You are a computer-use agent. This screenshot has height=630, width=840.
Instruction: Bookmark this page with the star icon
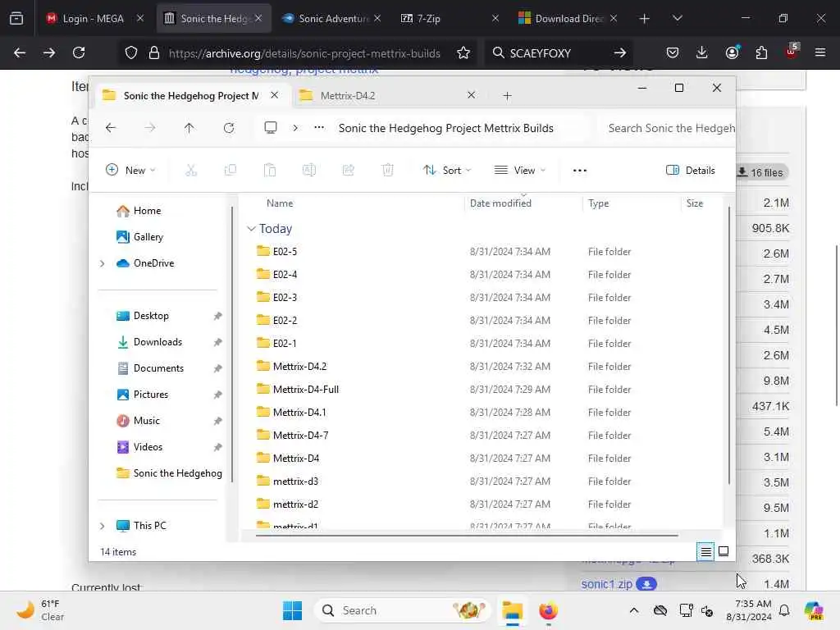(x=463, y=52)
